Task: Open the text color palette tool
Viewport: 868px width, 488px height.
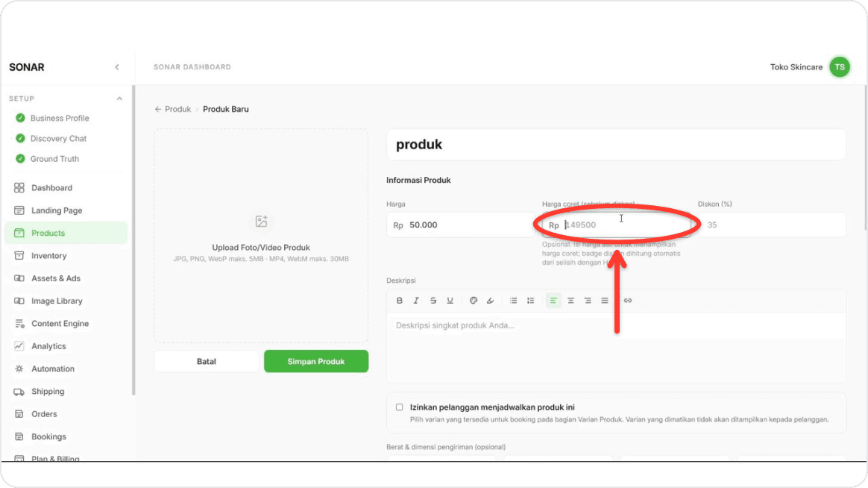Action: click(474, 301)
